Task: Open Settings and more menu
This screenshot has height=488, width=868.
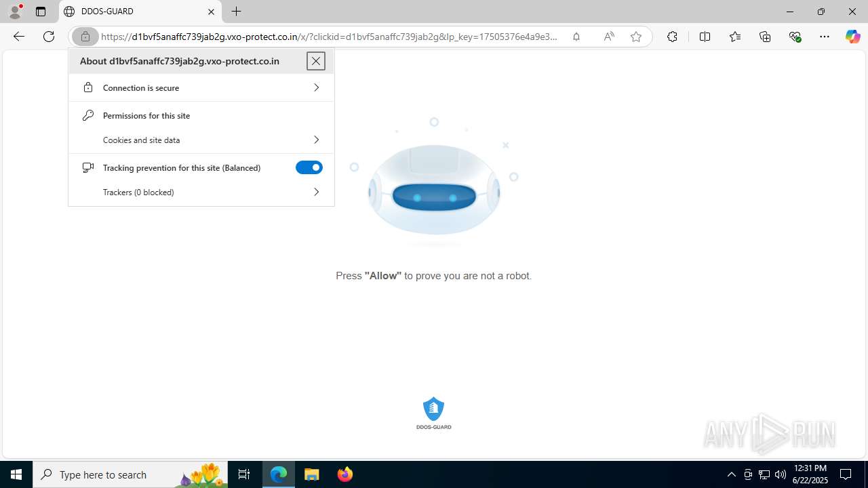Action: point(825,37)
